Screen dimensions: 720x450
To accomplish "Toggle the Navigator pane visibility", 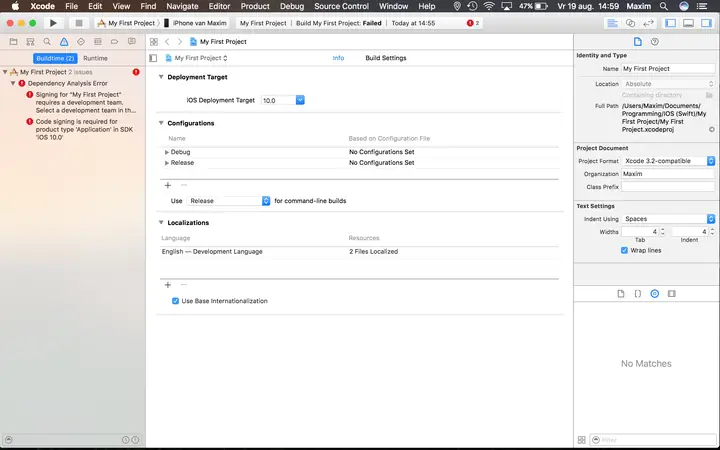I will coord(671,23).
